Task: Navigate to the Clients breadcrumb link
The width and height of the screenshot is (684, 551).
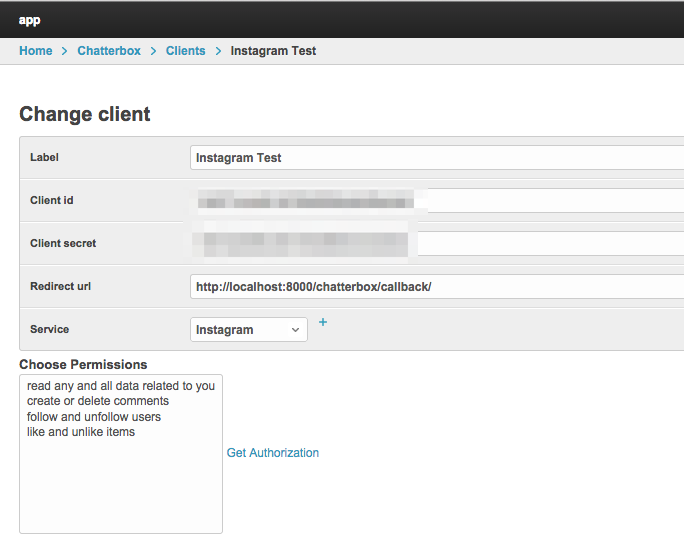Action: tap(185, 51)
